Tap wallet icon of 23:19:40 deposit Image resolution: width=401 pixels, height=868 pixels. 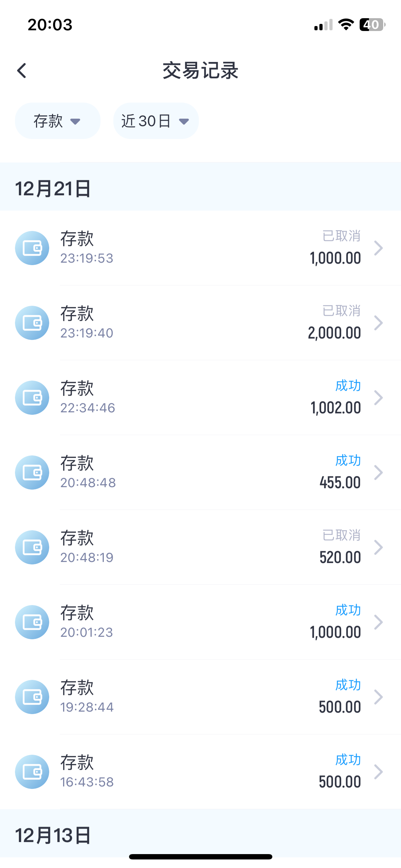click(32, 323)
